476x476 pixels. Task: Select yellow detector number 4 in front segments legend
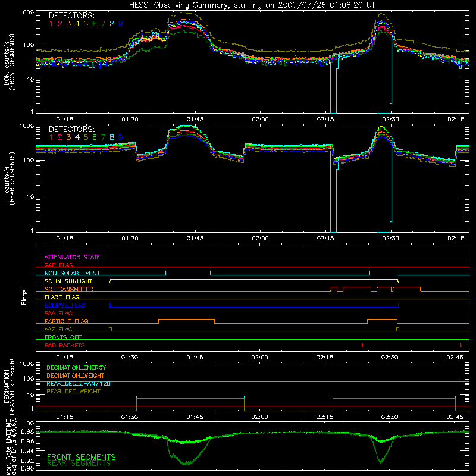tap(77, 24)
